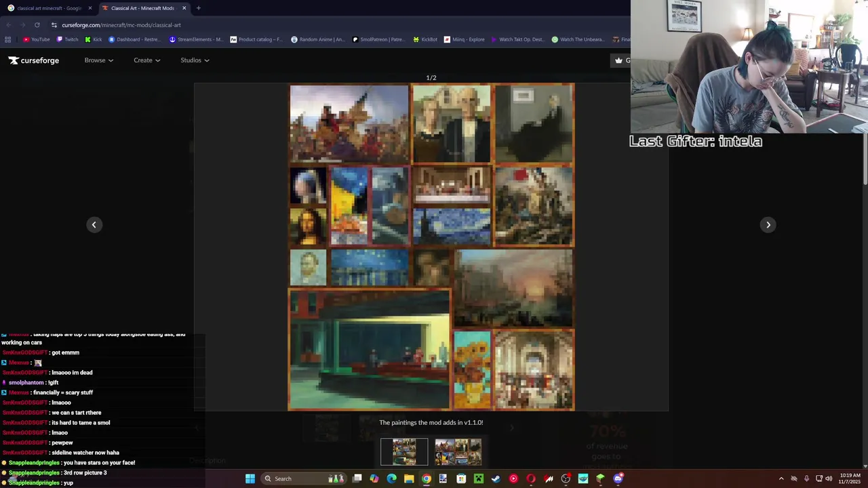The image size is (868, 488).
Task: Open Copilot from the taskbar
Action: [x=374, y=479]
